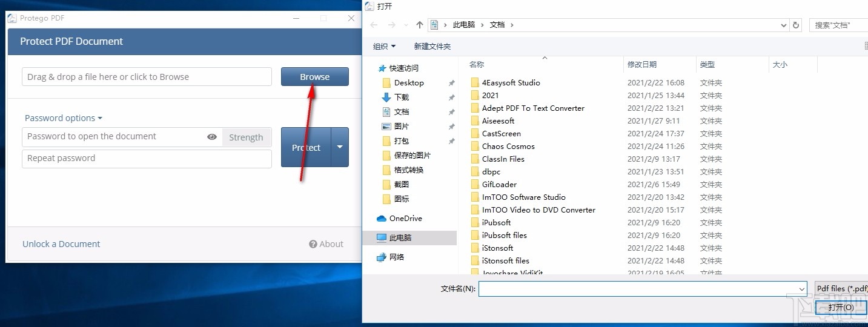The width and height of the screenshot is (868, 327).
Task: Select the 2021 folder
Action: pyautogui.click(x=490, y=95)
